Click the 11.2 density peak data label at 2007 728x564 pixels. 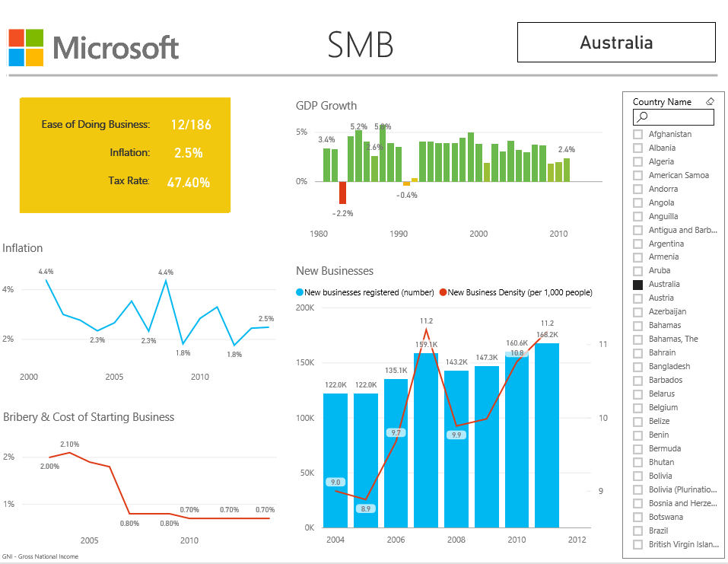coord(426,321)
